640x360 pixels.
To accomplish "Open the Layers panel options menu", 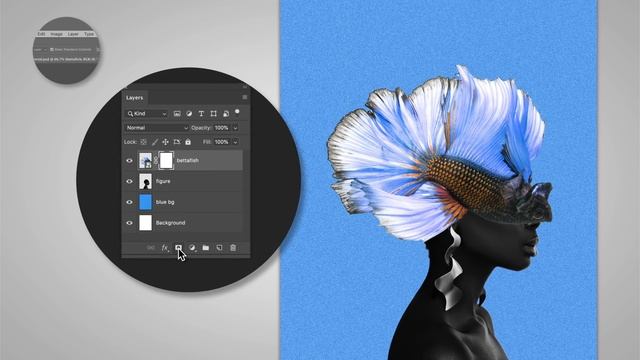I will 245,97.
